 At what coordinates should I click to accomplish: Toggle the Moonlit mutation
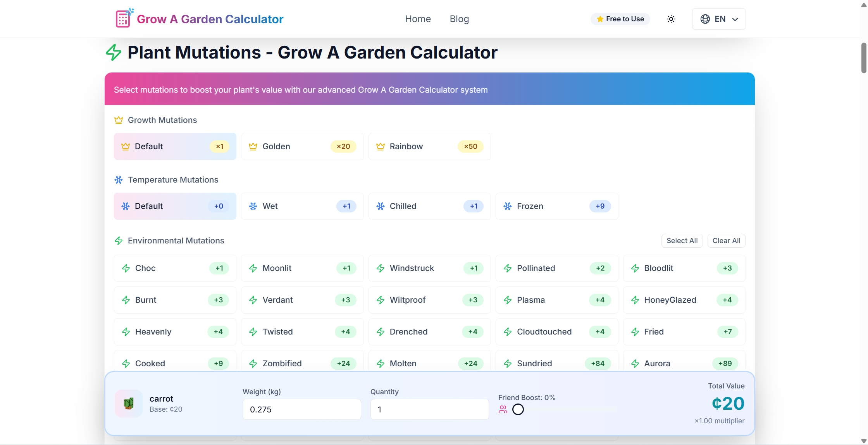[302, 268]
